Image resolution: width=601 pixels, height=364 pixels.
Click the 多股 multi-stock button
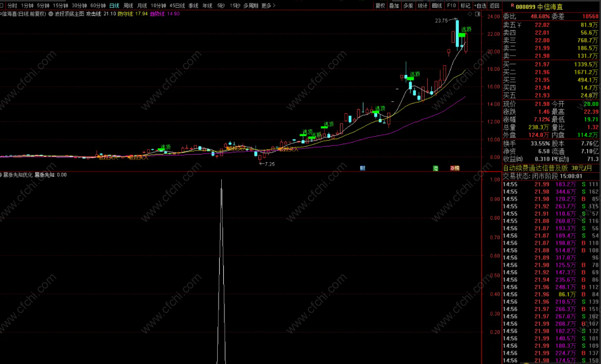(x=408, y=6)
